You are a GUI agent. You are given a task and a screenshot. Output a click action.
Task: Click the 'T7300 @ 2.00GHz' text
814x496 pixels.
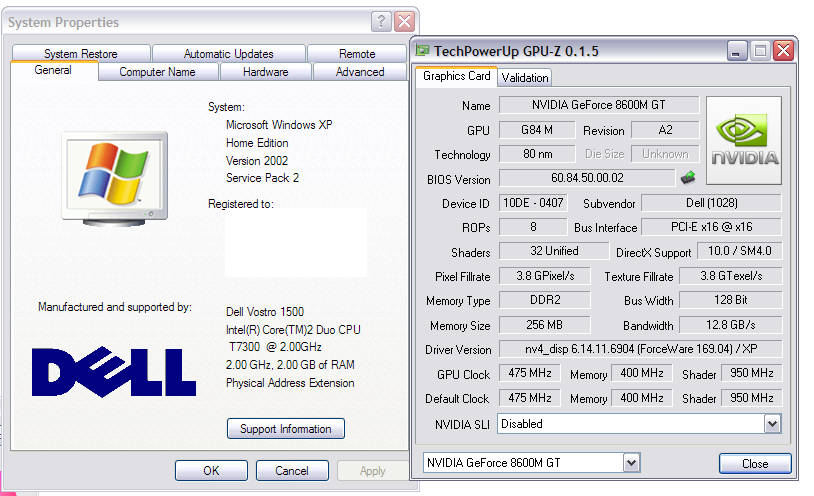[275, 346]
